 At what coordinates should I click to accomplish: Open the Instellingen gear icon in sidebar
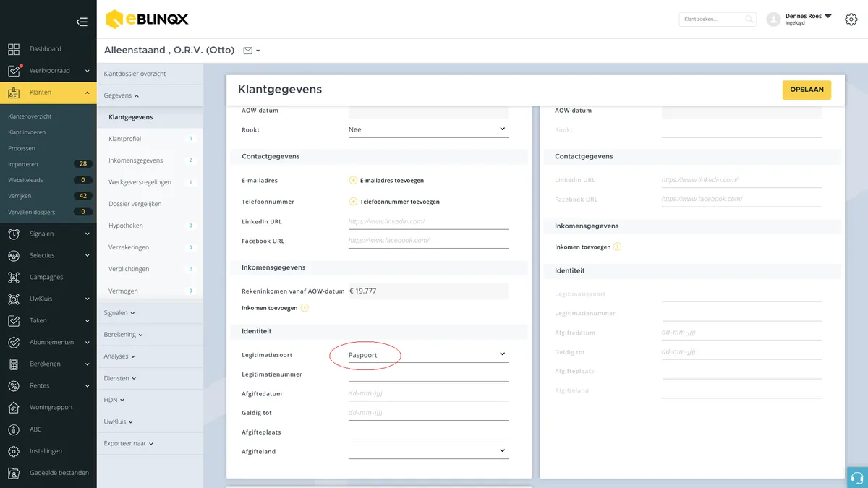point(14,451)
